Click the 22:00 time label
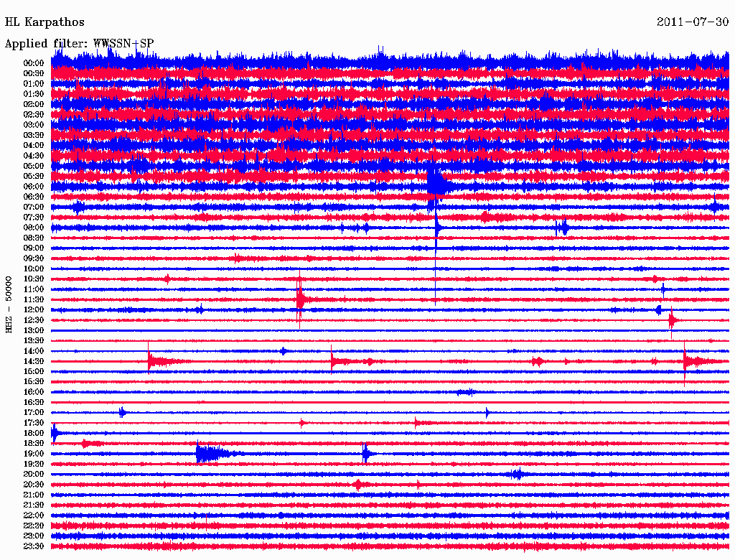 click(x=34, y=515)
